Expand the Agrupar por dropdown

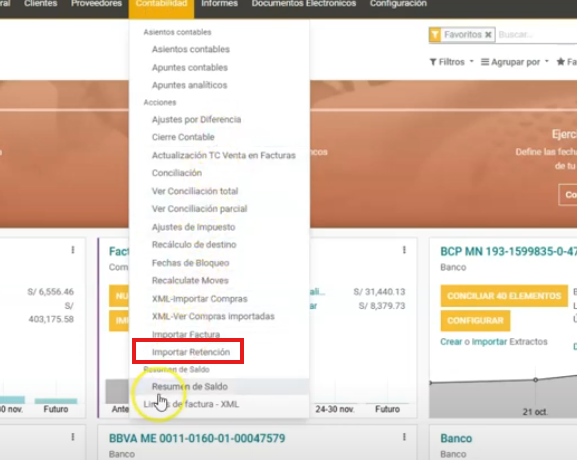tap(515, 62)
